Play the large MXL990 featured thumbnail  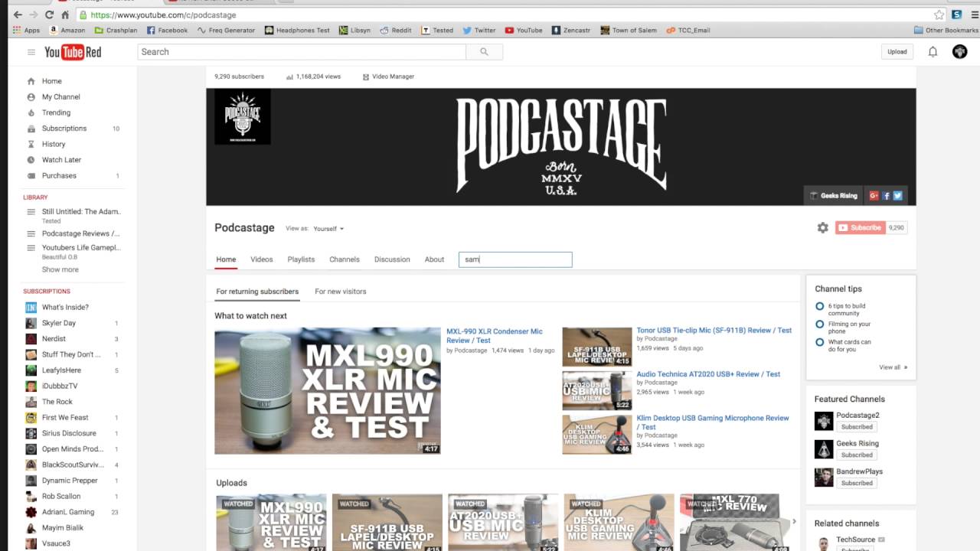tap(328, 391)
